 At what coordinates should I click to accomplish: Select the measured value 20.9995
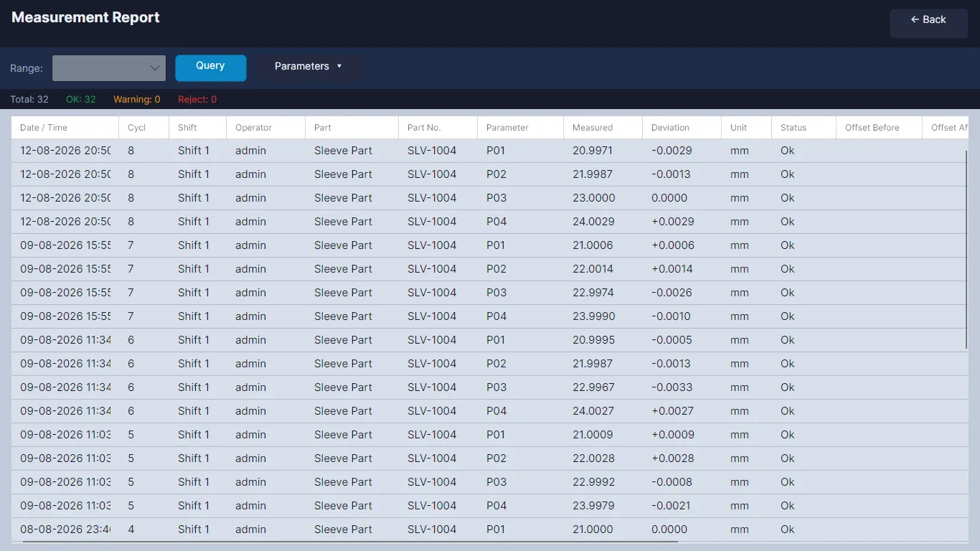(593, 340)
